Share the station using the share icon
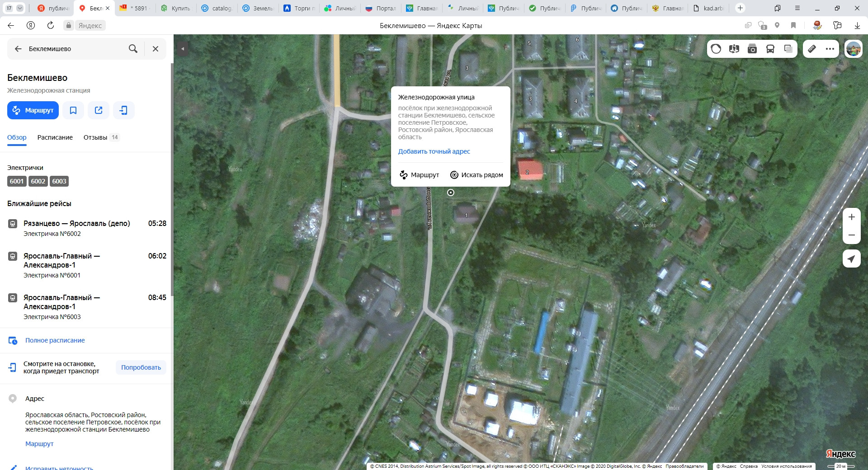The height and width of the screenshot is (470, 868). click(99, 110)
